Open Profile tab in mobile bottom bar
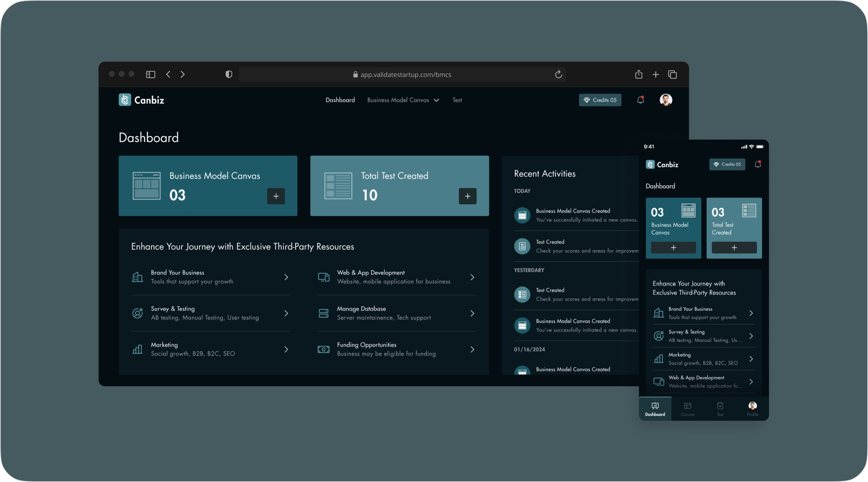The height and width of the screenshot is (482, 868). pyautogui.click(x=752, y=409)
